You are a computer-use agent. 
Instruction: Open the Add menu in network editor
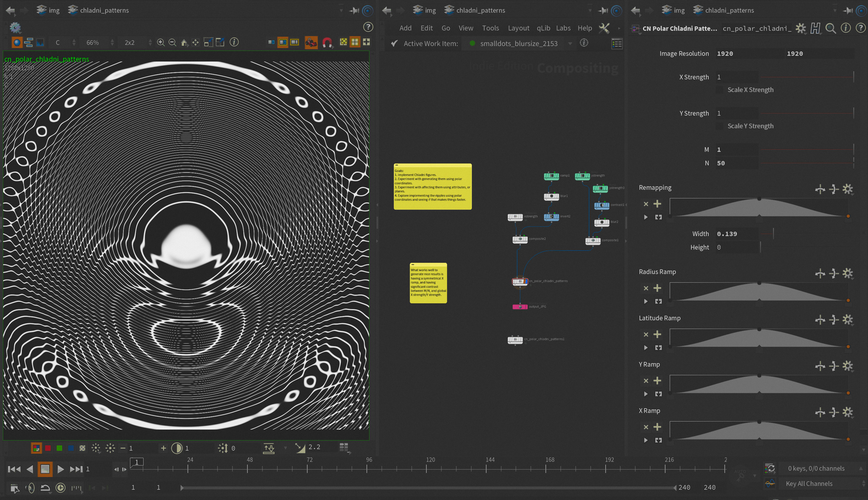click(x=405, y=28)
